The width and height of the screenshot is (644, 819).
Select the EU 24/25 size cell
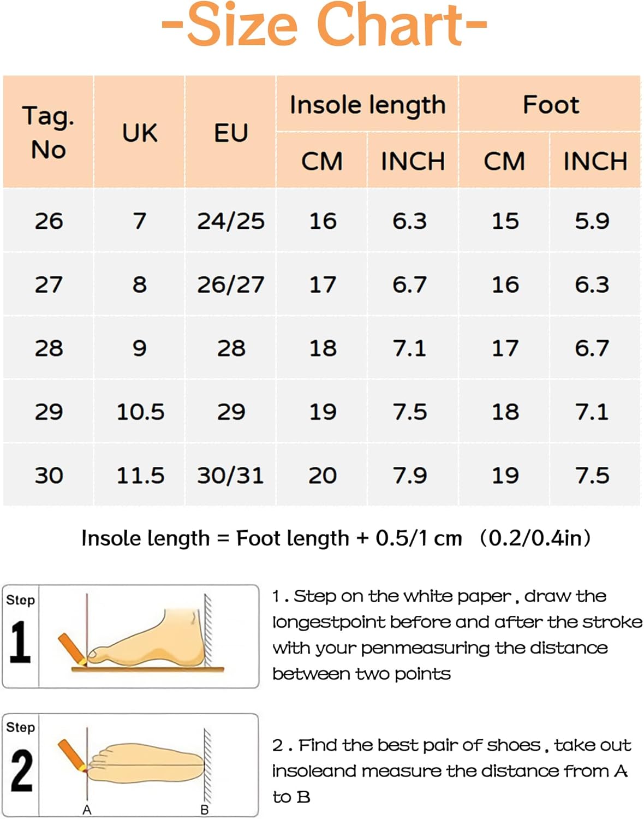point(231,221)
